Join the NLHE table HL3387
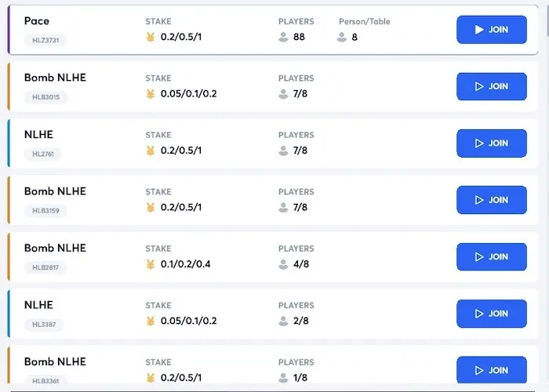Viewport: 549px width, 392px height. tap(492, 314)
